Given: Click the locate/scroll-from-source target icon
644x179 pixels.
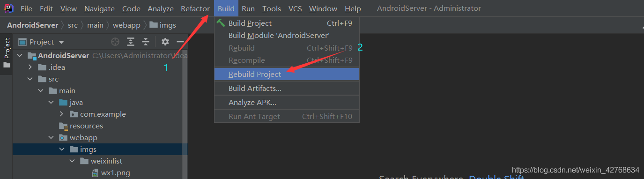Looking at the screenshot, I should point(115,42).
